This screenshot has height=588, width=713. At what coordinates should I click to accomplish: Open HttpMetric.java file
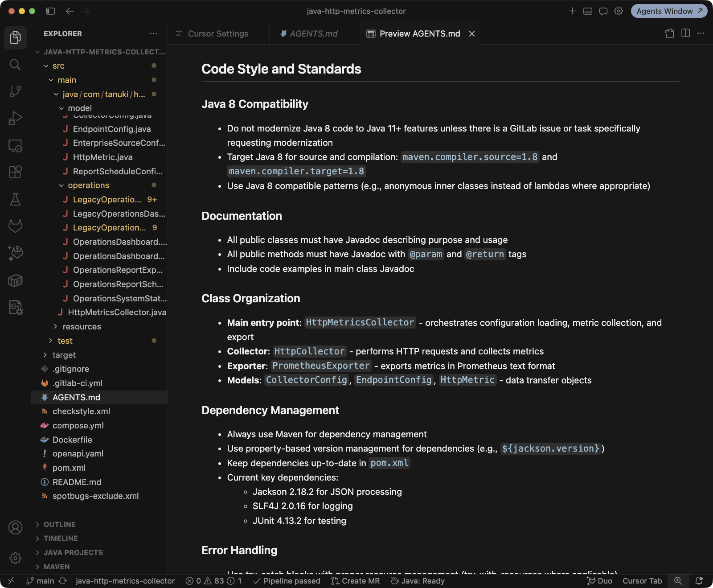pyautogui.click(x=99, y=157)
